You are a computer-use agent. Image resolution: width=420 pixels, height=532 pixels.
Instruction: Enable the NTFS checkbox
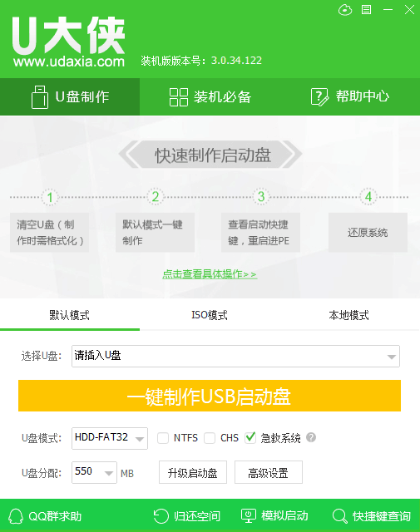click(x=163, y=438)
